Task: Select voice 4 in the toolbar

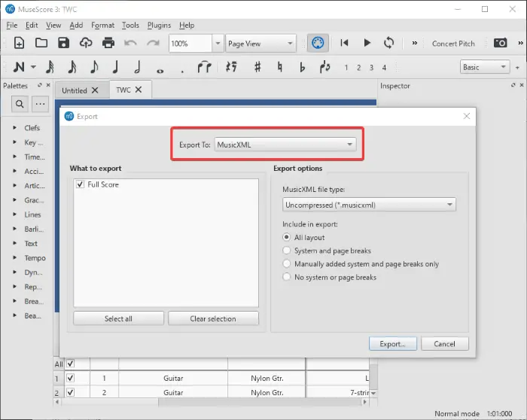Action: [384, 68]
